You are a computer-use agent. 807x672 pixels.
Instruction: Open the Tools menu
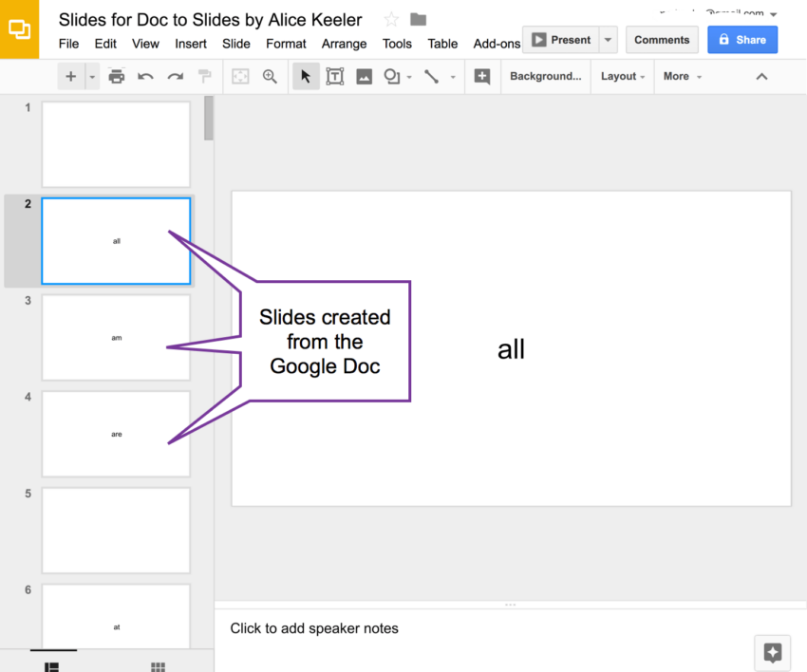click(x=397, y=44)
